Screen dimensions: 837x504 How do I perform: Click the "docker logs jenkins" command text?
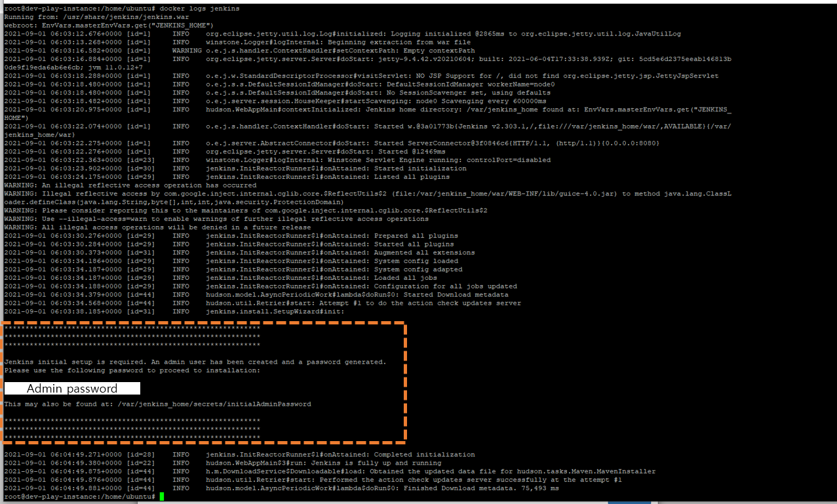[x=200, y=8]
